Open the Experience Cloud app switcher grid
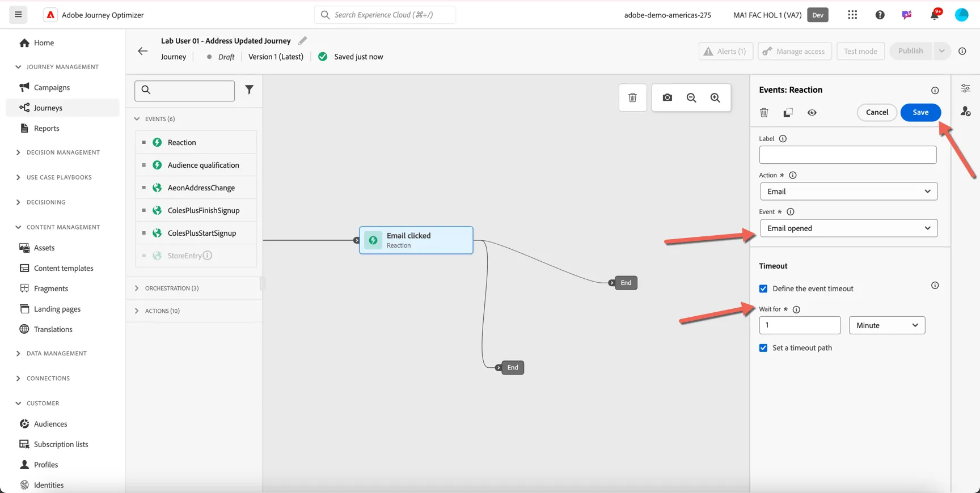The width and height of the screenshot is (980, 493). (x=852, y=15)
